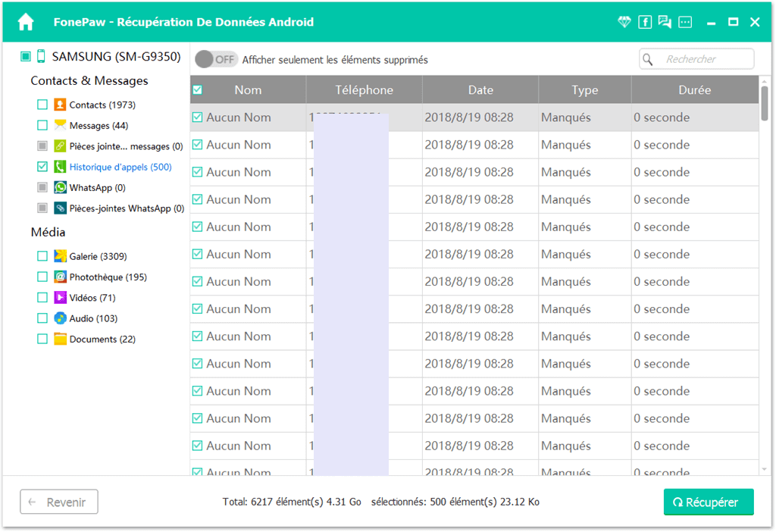Click the scrollbar down arrow

click(x=765, y=469)
